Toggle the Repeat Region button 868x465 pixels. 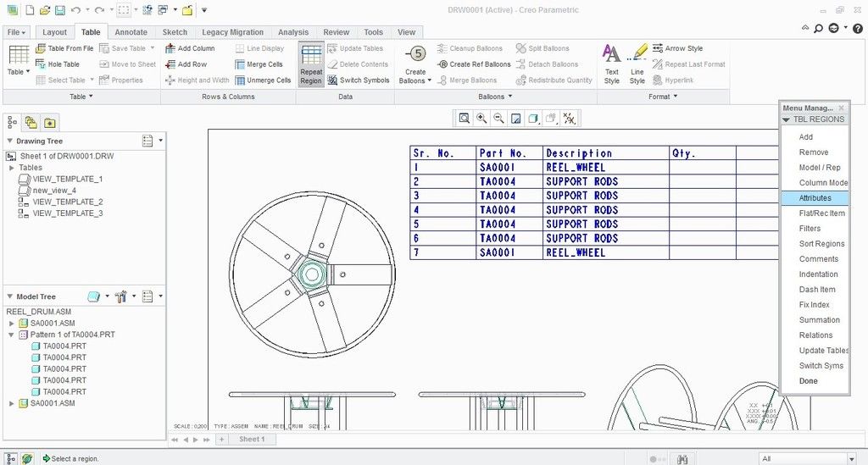tap(311, 64)
